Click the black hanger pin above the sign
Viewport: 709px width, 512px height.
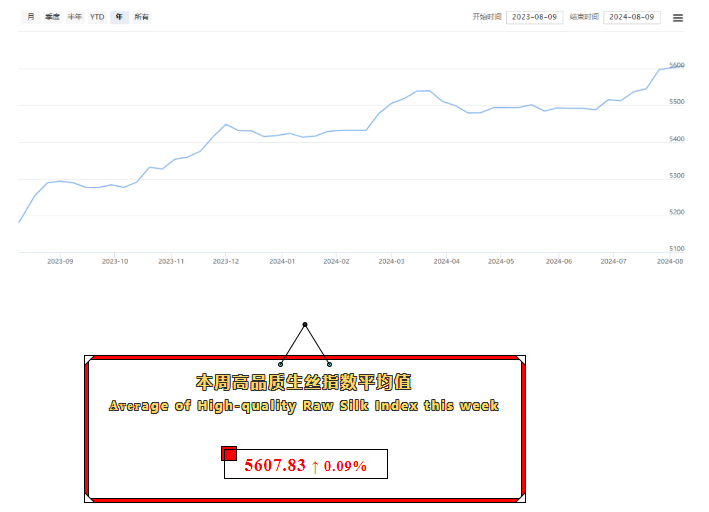[305, 325]
